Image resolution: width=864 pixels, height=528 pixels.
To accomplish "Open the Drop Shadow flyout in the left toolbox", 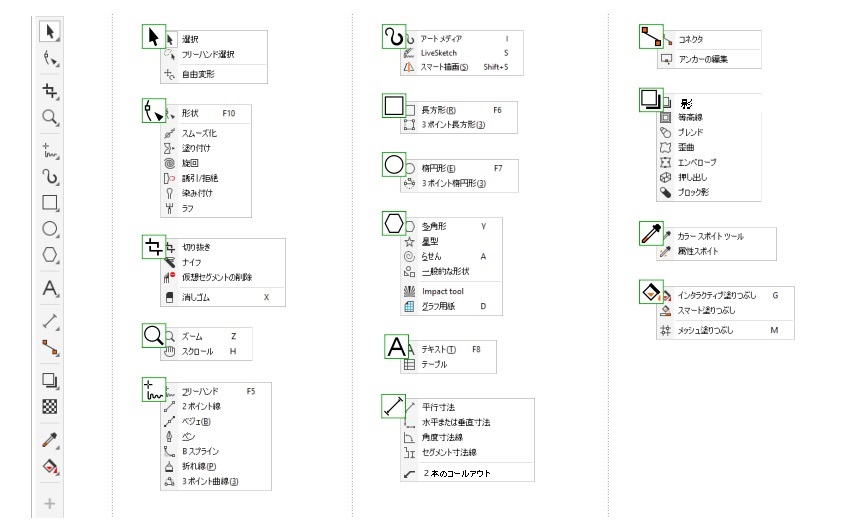I will [x=50, y=379].
